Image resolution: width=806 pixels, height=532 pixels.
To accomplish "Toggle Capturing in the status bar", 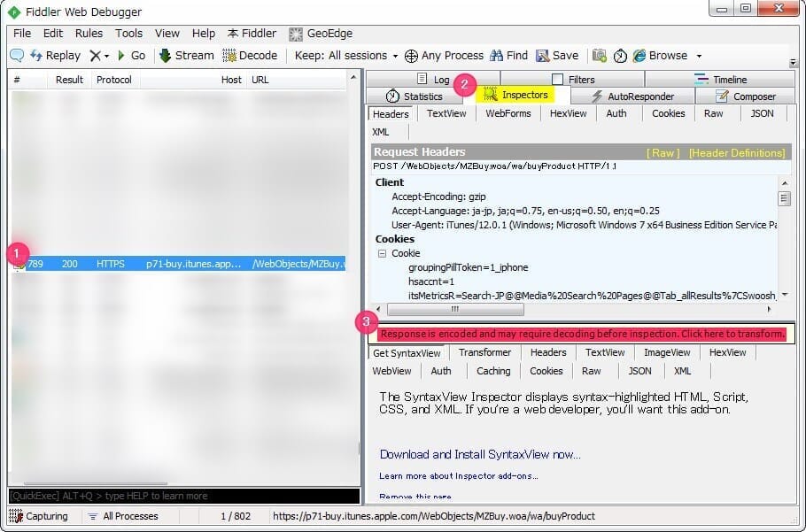I will (x=43, y=516).
